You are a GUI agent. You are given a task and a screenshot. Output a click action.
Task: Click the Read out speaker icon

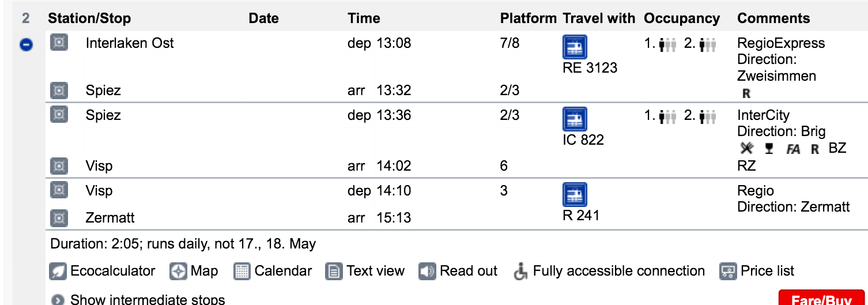pyautogui.click(x=427, y=271)
